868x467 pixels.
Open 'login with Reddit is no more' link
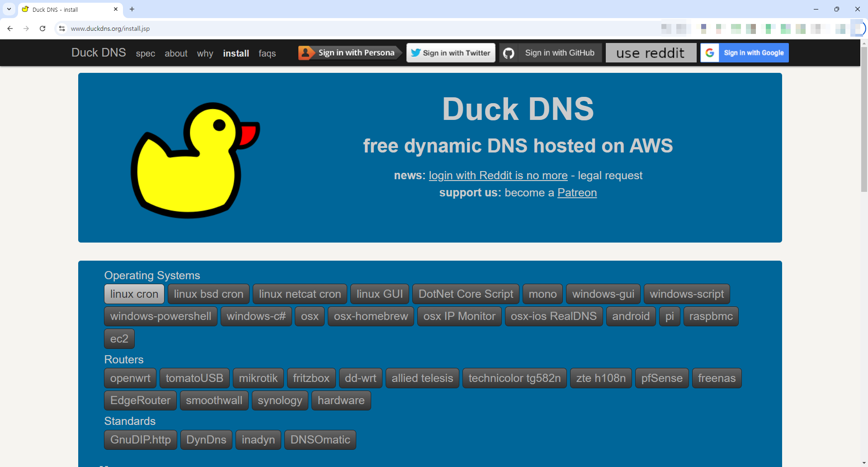click(498, 176)
